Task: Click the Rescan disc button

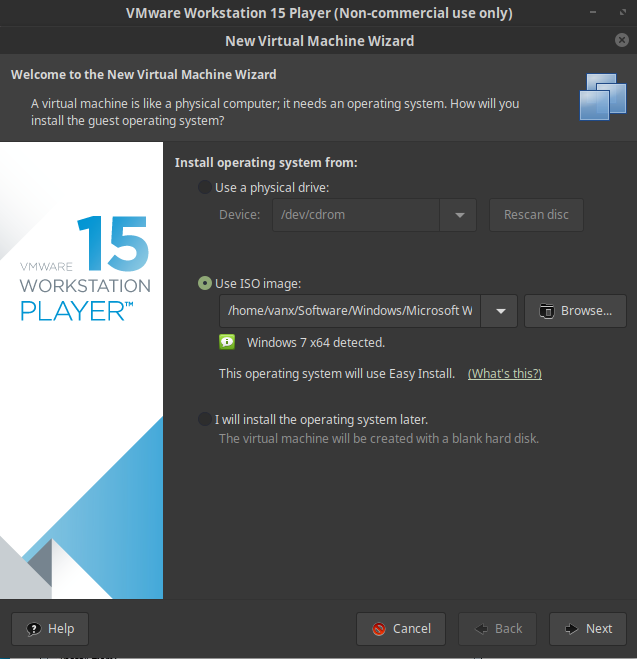Action: point(536,215)
